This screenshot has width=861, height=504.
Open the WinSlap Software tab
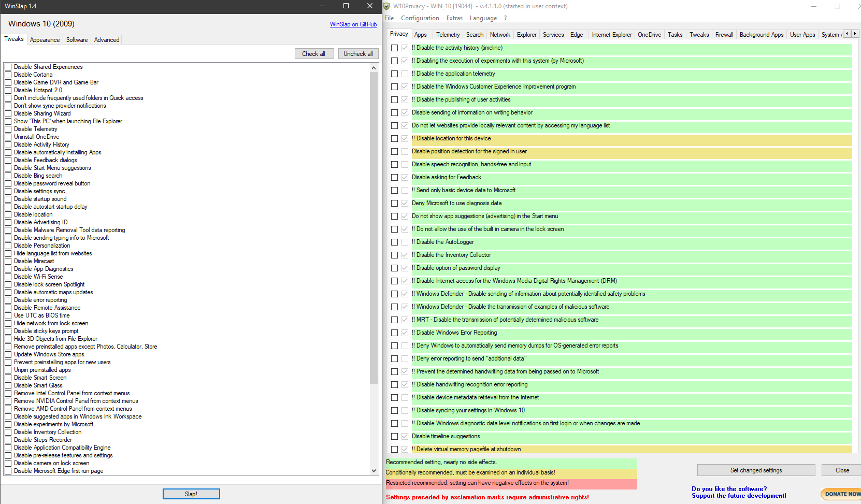tap(77, 40)
